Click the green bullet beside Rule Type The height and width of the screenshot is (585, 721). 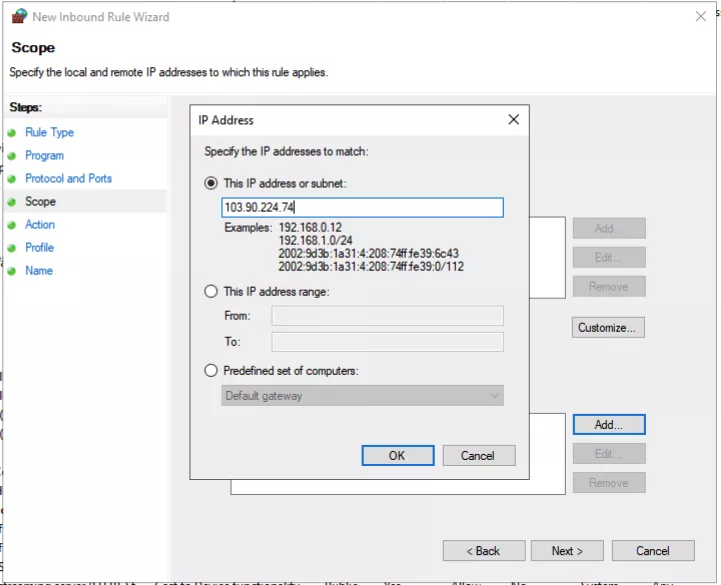(x=12, y=133)
